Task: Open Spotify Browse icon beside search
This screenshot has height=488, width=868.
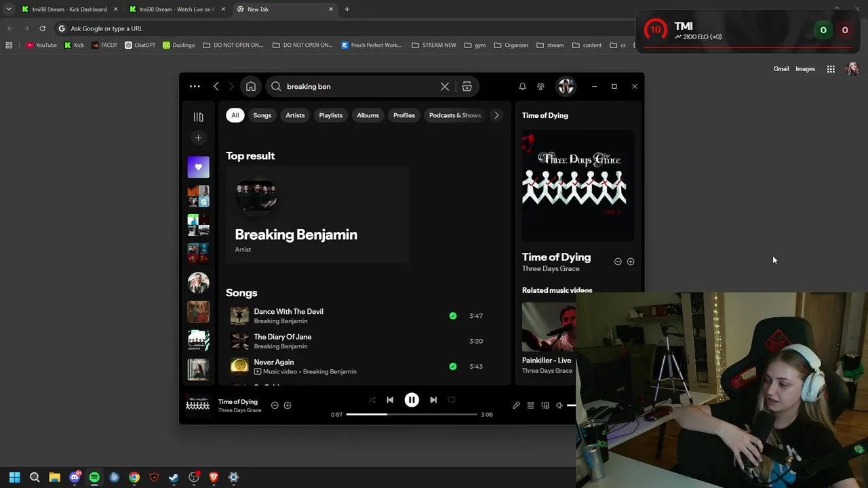Action: [467, 86]
